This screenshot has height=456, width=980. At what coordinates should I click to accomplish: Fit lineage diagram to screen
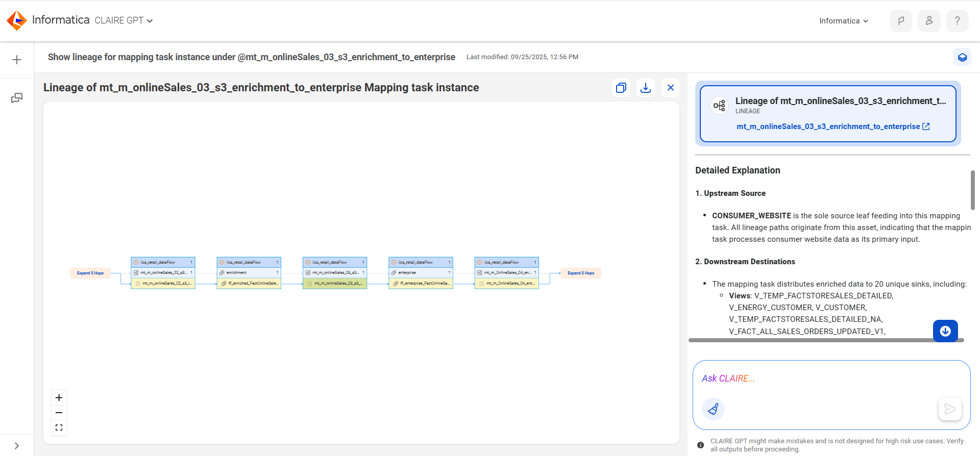tap(59, 427)
